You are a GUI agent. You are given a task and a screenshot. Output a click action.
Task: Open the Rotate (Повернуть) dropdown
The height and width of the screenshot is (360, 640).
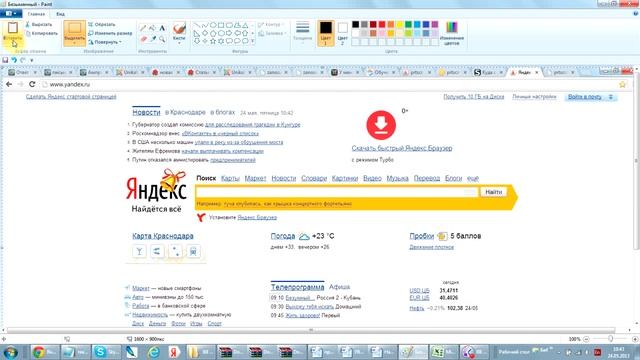tap(105, 42)
